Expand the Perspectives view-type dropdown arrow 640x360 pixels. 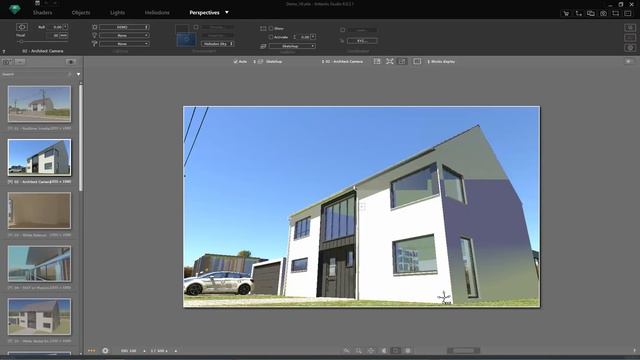tap(227, 12)
